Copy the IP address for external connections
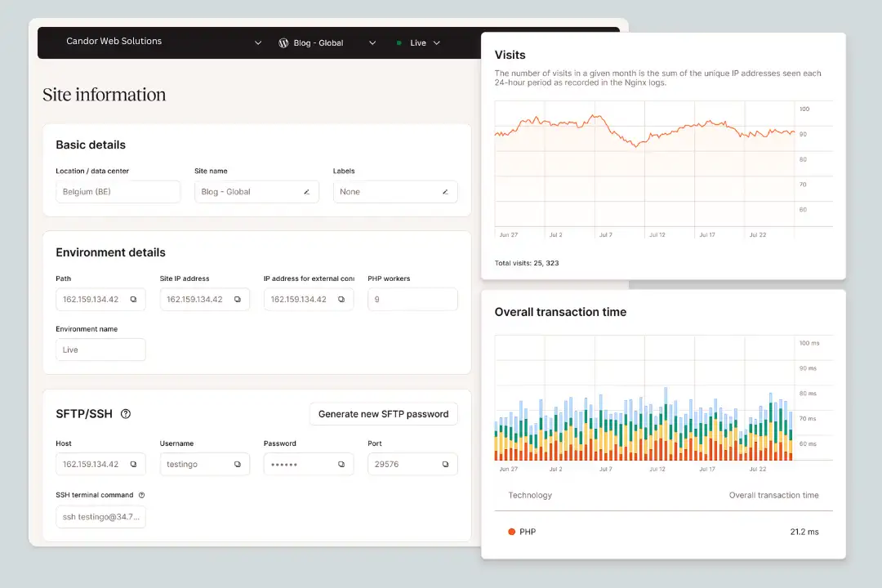The image size is (882, 588). pyautogui.click(x=341, y=300)
